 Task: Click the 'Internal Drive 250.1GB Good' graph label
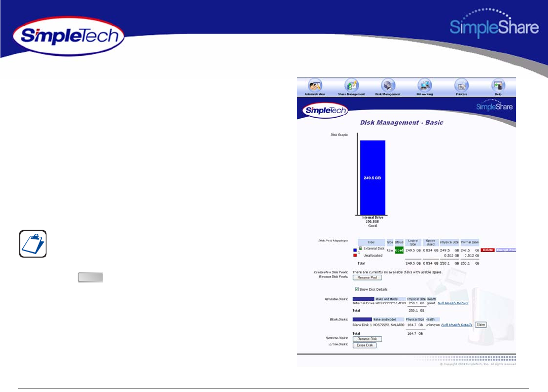point(372,222)
